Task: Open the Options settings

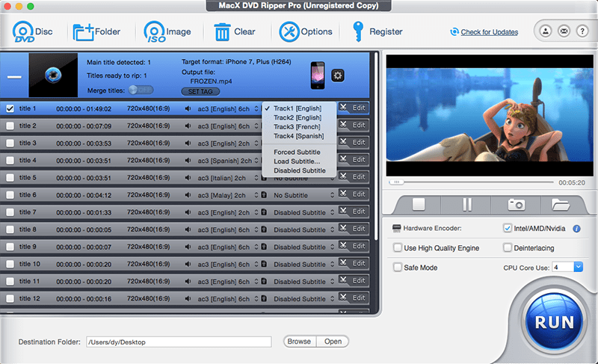Action: click(x=305, y=31)
